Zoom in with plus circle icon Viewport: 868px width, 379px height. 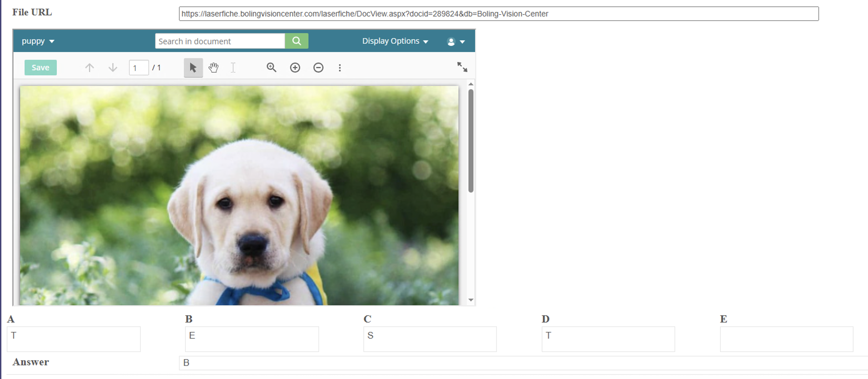[x=295, y=68]
